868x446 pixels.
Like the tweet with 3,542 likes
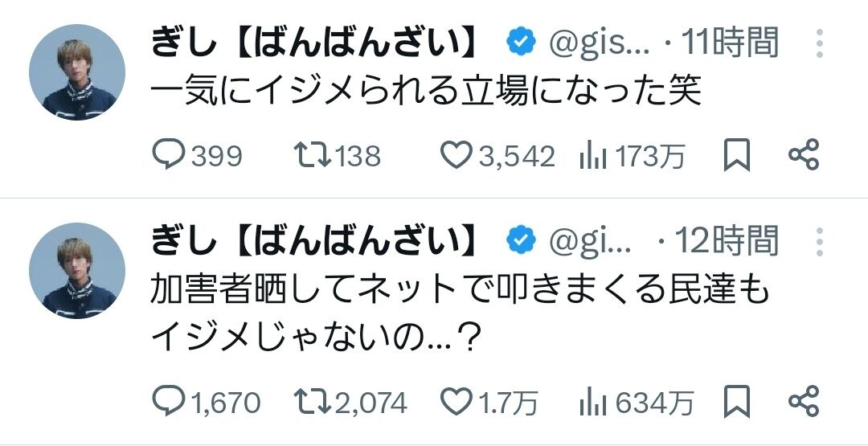(x=457, y=155)
